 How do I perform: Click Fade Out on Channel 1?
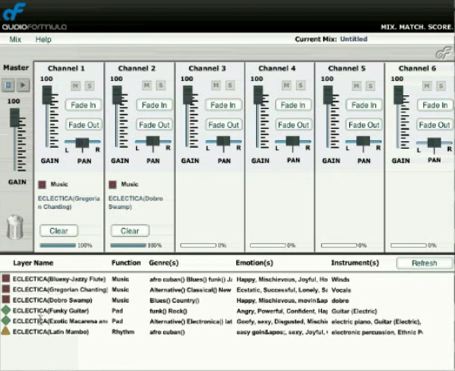tap(83, 125)
